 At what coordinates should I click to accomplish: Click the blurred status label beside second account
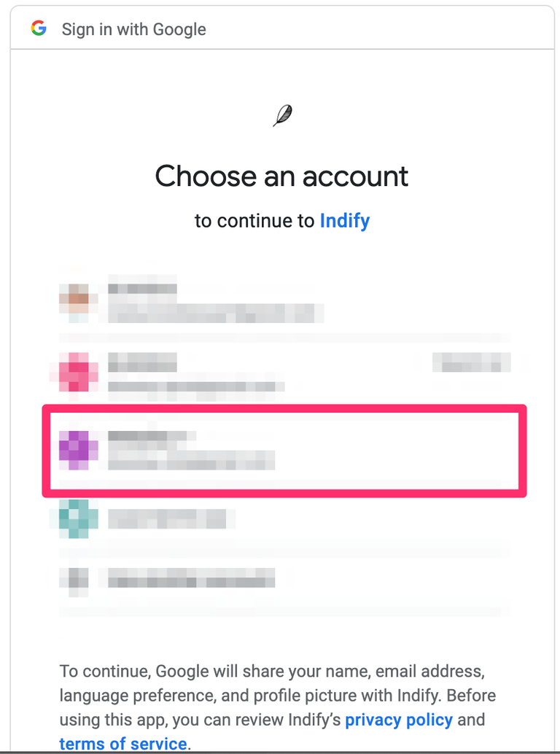click(471, 362)
